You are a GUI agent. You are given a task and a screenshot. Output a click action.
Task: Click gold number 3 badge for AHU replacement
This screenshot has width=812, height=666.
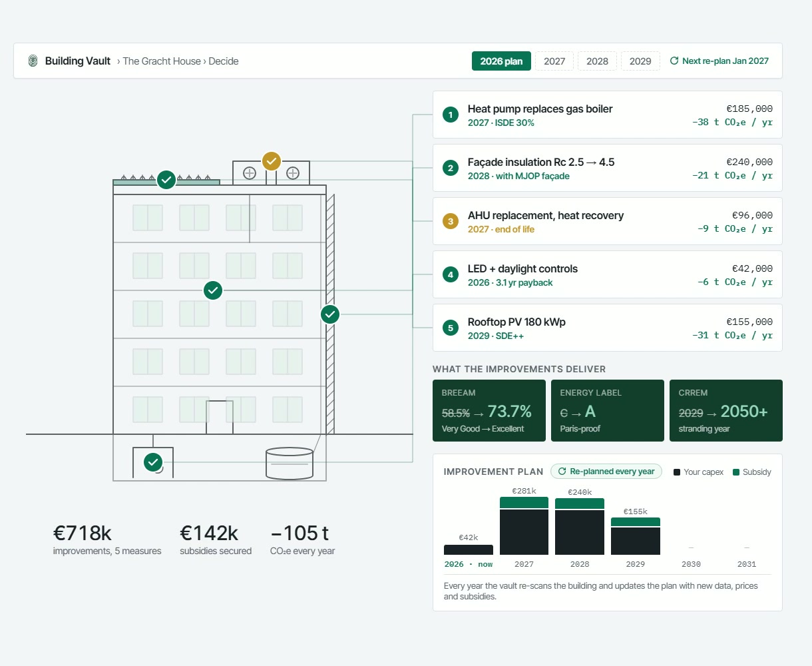(x=451, y=221)
